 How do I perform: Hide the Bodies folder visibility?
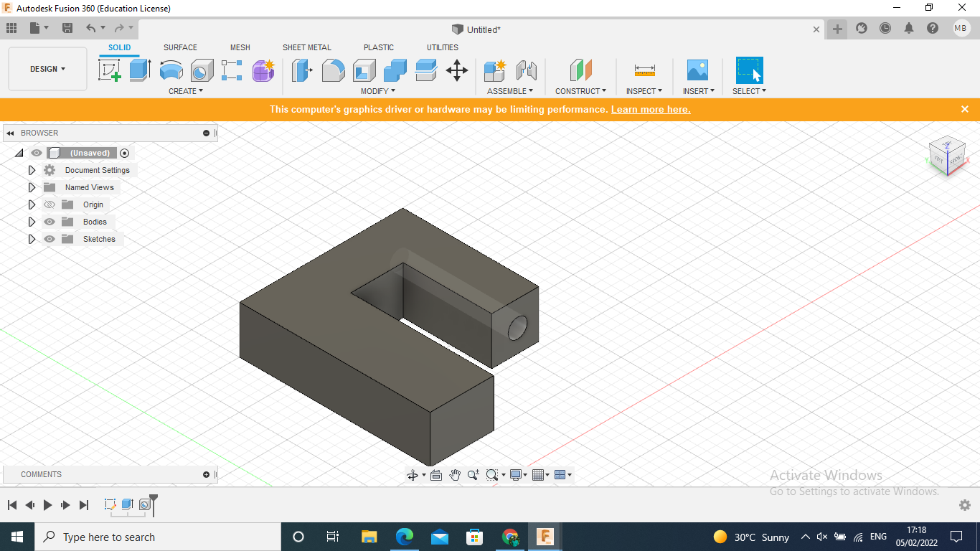[50, 222]
